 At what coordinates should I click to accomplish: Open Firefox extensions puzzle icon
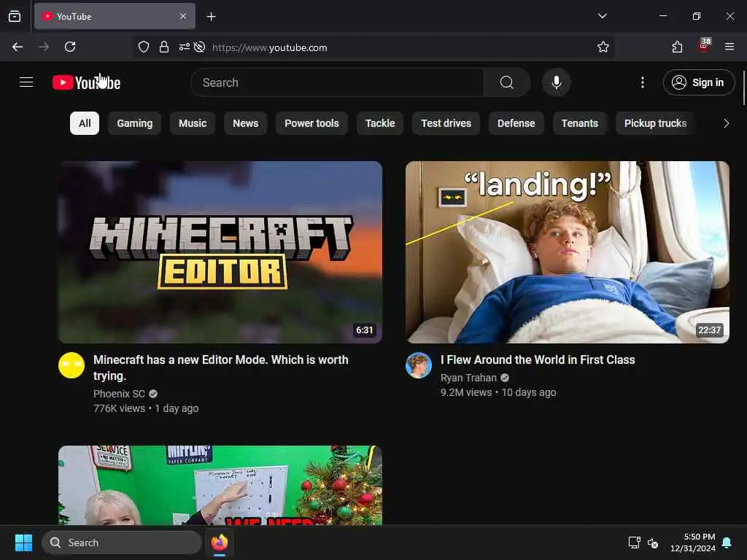(x=677, y=47)
